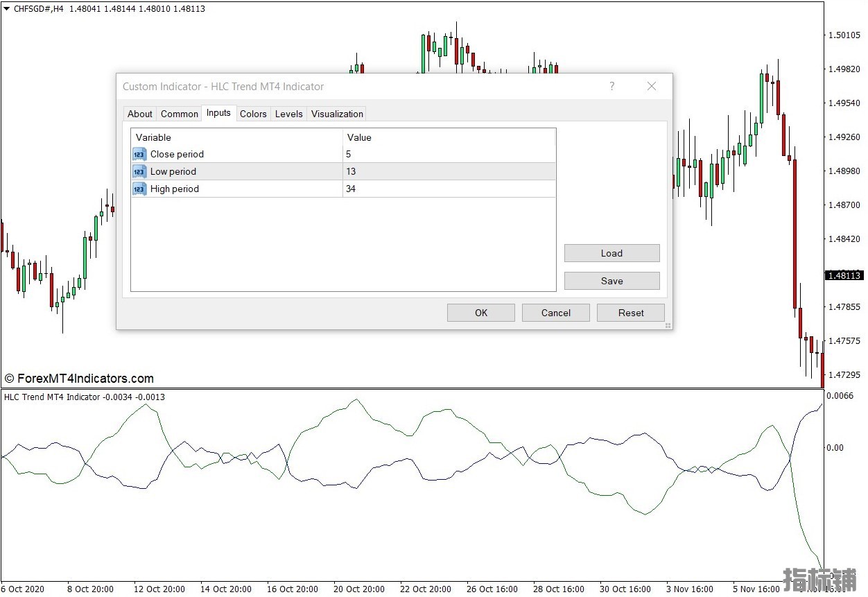Click the Low period variable icon
The height and width of the screenshot is (597, 868).
139,171
